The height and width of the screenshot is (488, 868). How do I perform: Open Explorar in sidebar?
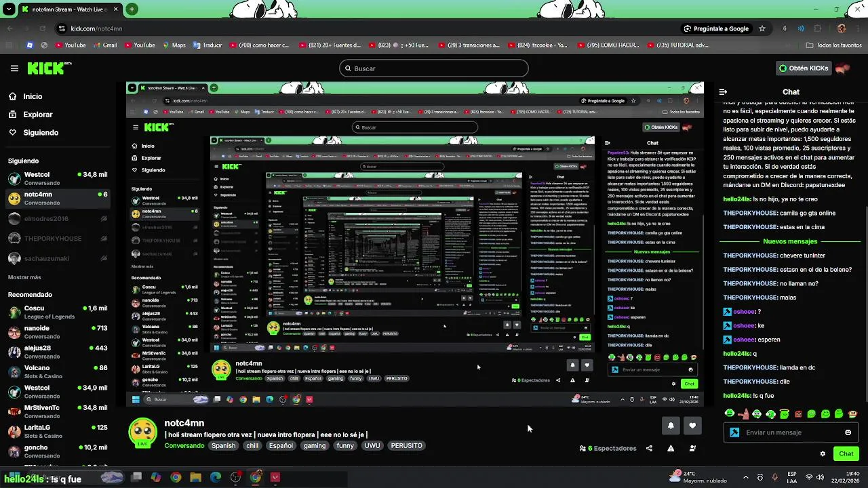30,115
